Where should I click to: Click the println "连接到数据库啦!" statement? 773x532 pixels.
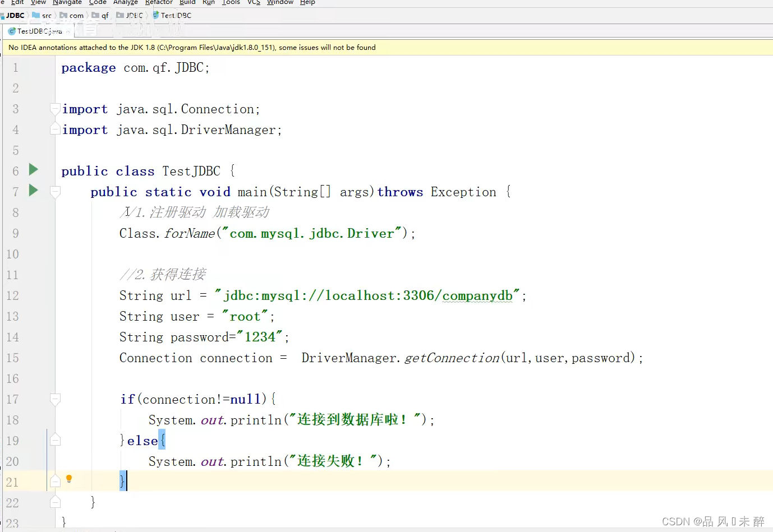292,420
